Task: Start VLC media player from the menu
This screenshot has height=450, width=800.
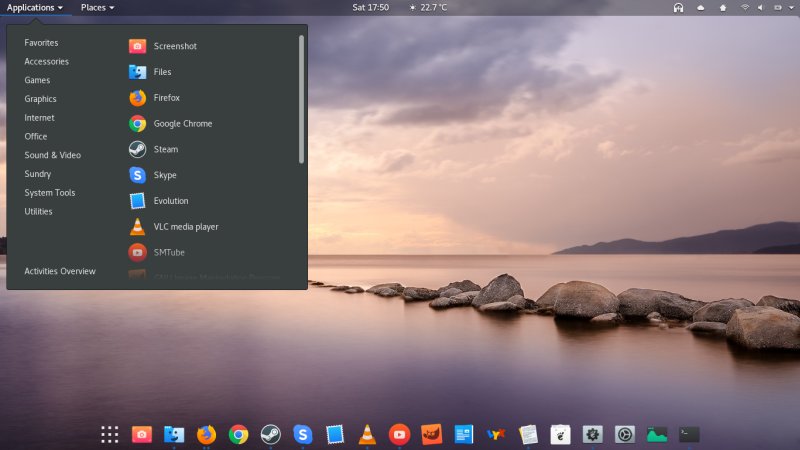Action: [x=185, y=227]
